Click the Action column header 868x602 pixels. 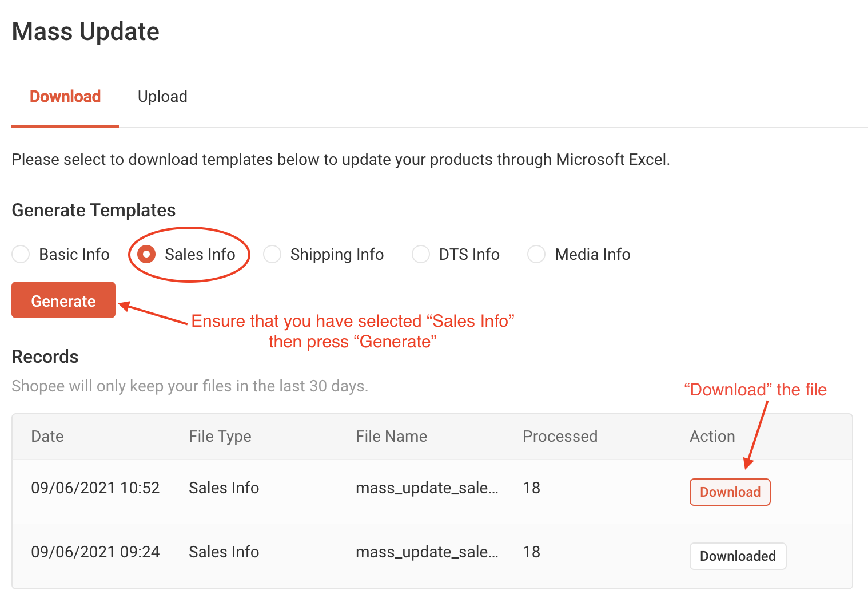pos(712,437)
